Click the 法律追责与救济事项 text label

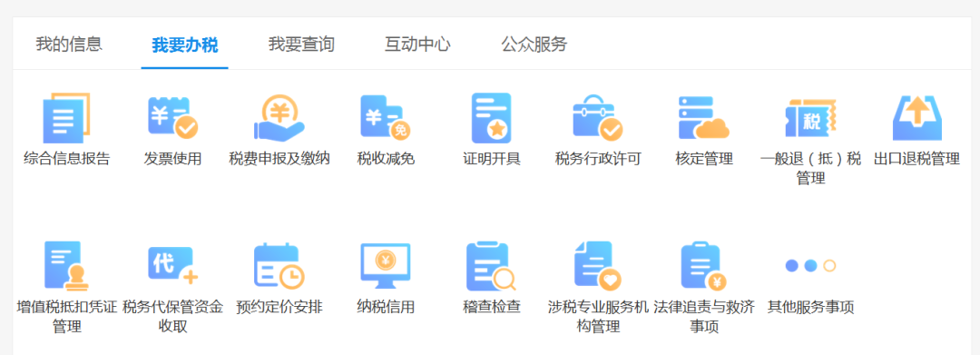pyautogui.click(x=704, y=316)
